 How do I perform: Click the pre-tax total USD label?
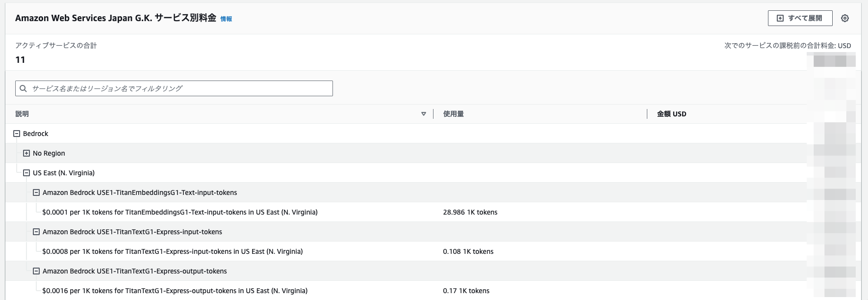[788, 46]
